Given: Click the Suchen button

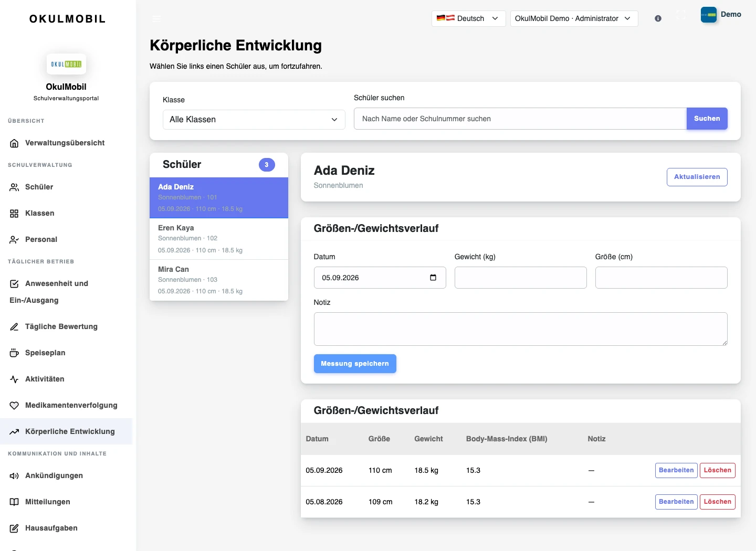Looking at the screenshot, I should coord(707,119).
